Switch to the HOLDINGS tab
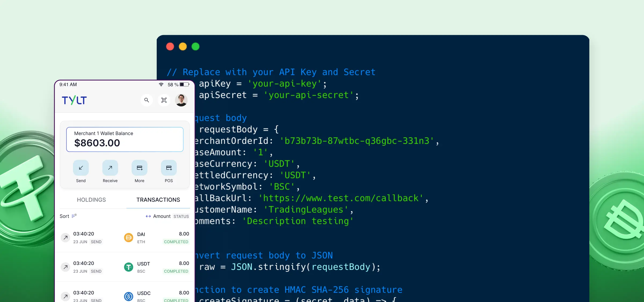The image size is (644, 302). pos(91,200)
